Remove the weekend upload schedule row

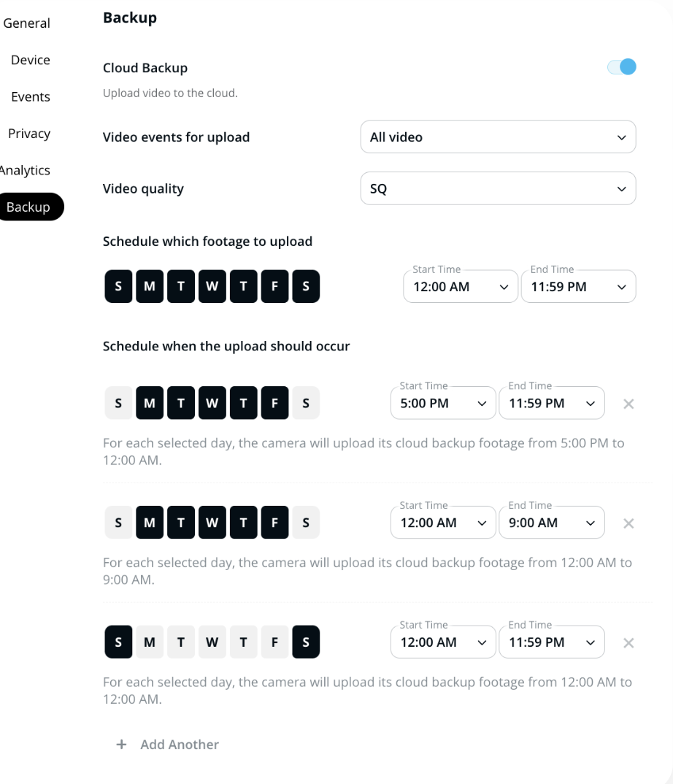click(628, 643)
